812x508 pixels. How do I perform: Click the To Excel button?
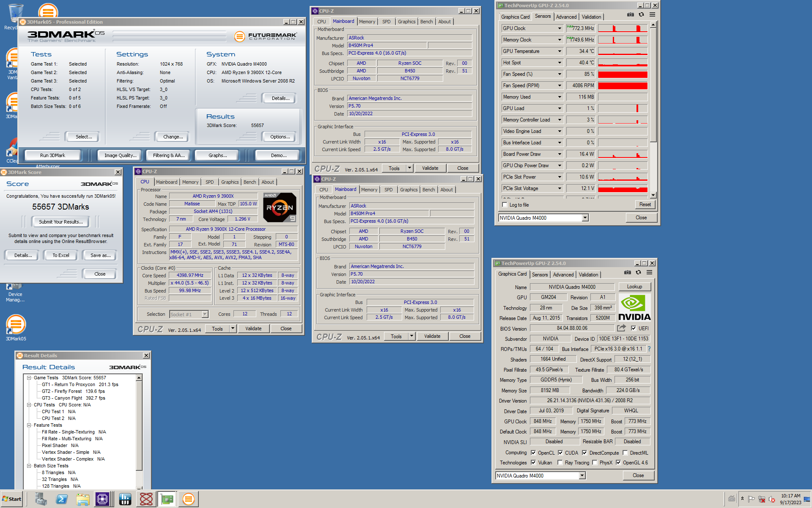point(61,255)
